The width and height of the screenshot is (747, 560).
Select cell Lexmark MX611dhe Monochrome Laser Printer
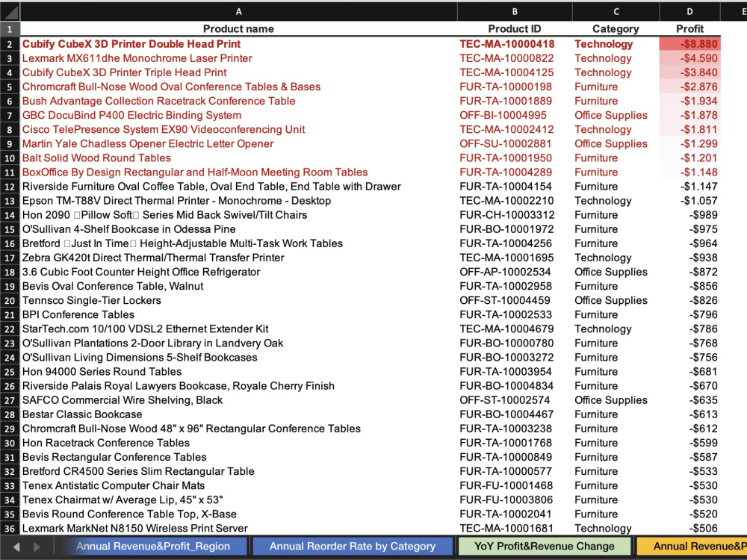pyautogui.click(x=239, y=58)
